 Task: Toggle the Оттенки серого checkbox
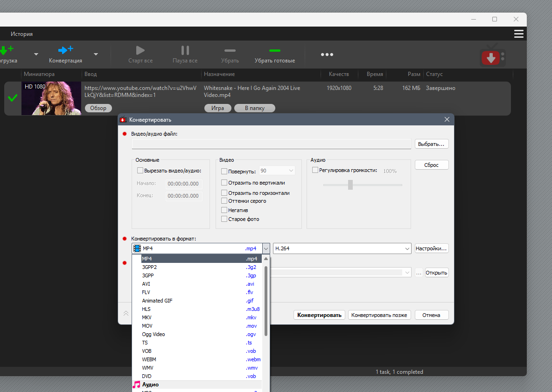224,201
